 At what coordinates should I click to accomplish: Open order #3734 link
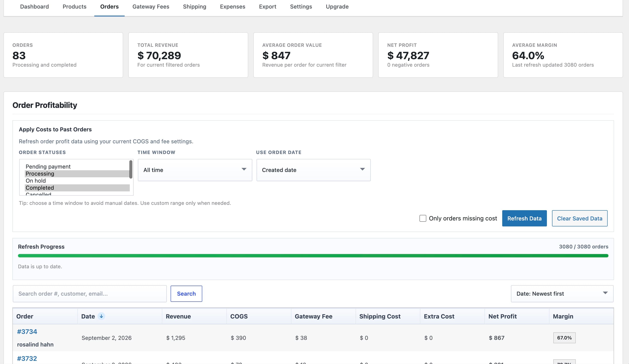(x=27, y=332)
